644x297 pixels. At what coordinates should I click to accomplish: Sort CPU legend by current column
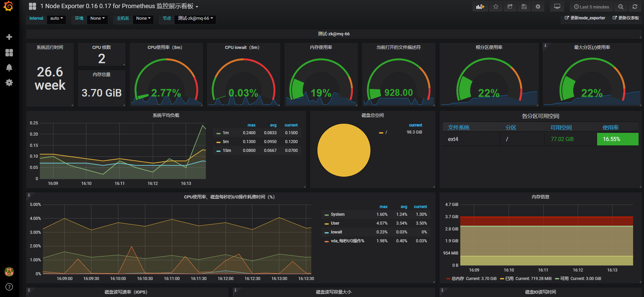[x=420, y=207]
